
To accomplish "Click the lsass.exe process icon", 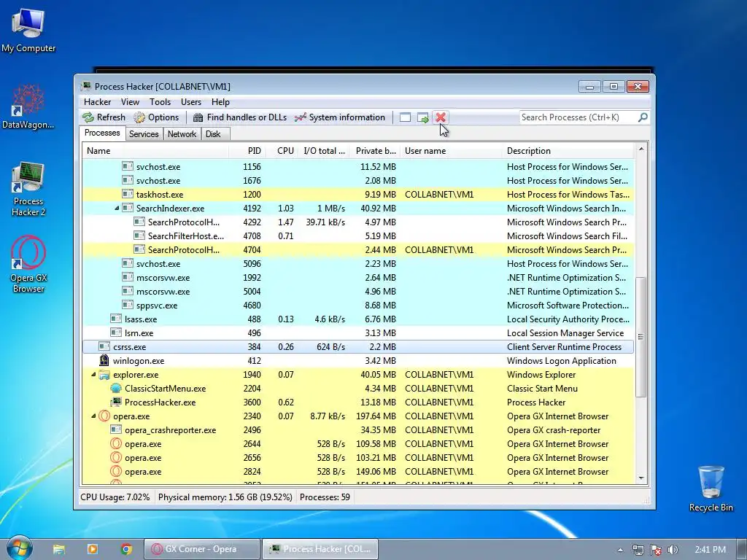I will (x=116, y=319).
